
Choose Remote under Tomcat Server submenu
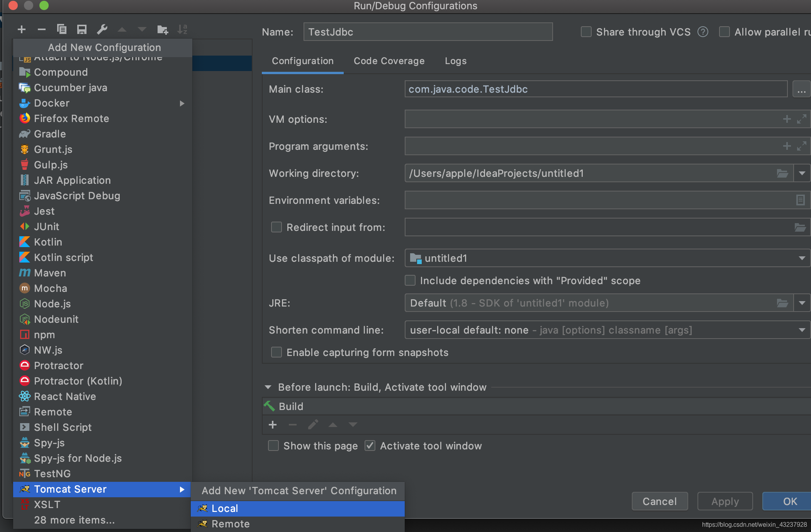tap(298, 524)
